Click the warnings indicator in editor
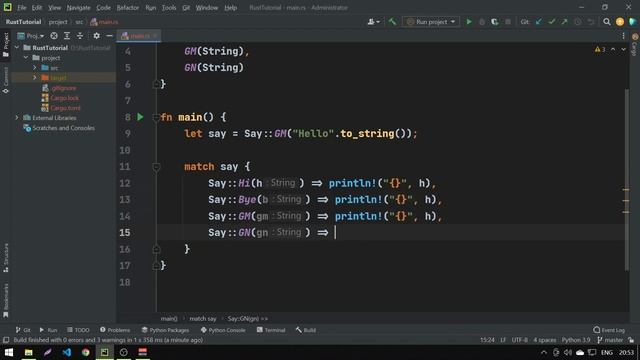Screen dimensions: 640x360 [x=600, y=49]
